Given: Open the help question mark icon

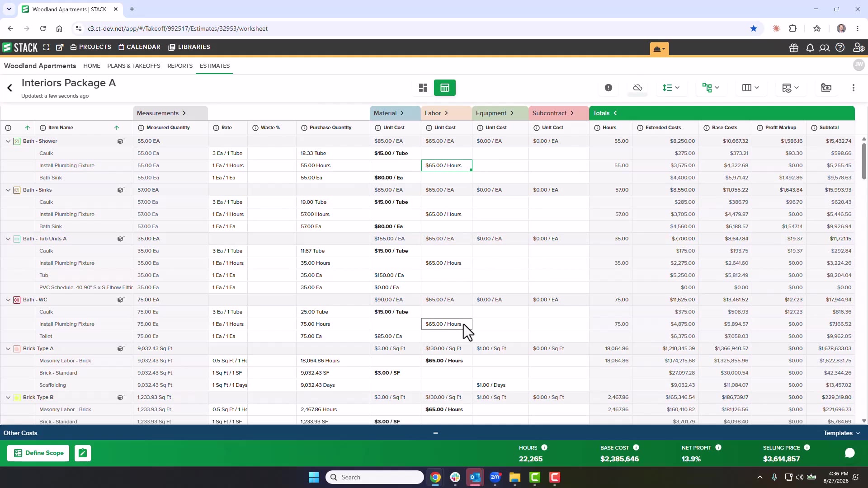Looking at the screenshot, I should (x=840, y=47).
